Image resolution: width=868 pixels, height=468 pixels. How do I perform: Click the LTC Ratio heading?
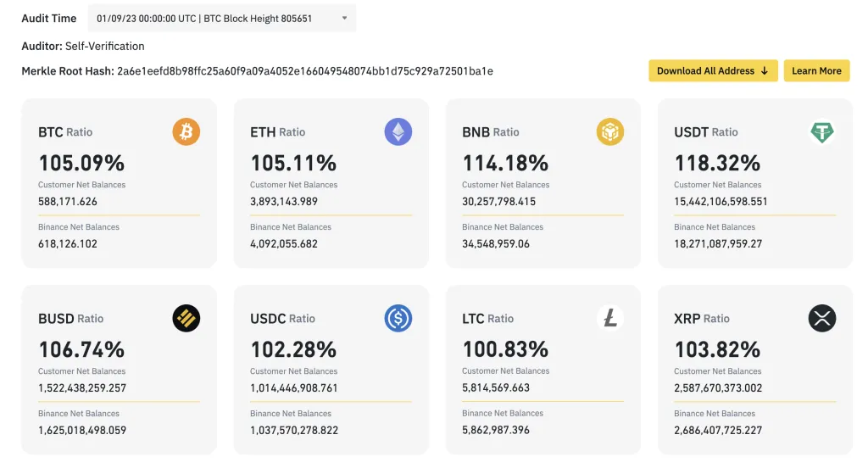[x=487, y=319]
